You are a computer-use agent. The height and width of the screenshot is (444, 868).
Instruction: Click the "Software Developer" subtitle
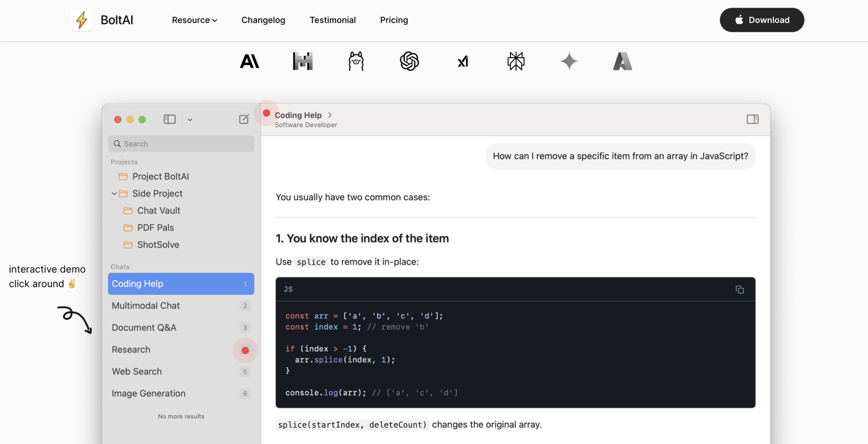[x=306, y=125]
